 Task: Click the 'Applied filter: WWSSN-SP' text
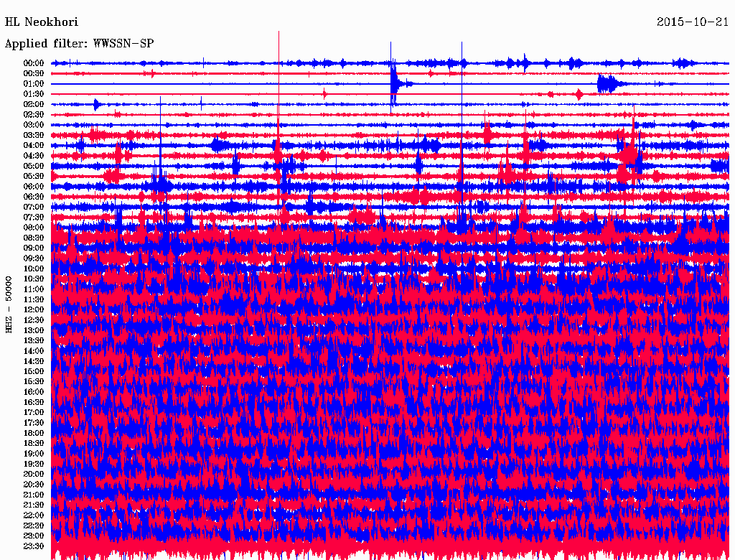click(x=79, y=44)
